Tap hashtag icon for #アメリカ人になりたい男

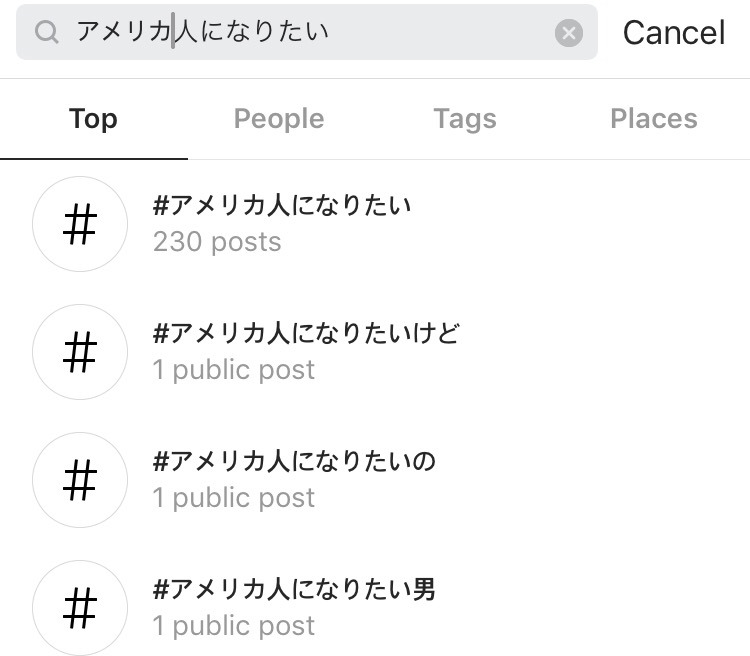(x=80, y=608)
